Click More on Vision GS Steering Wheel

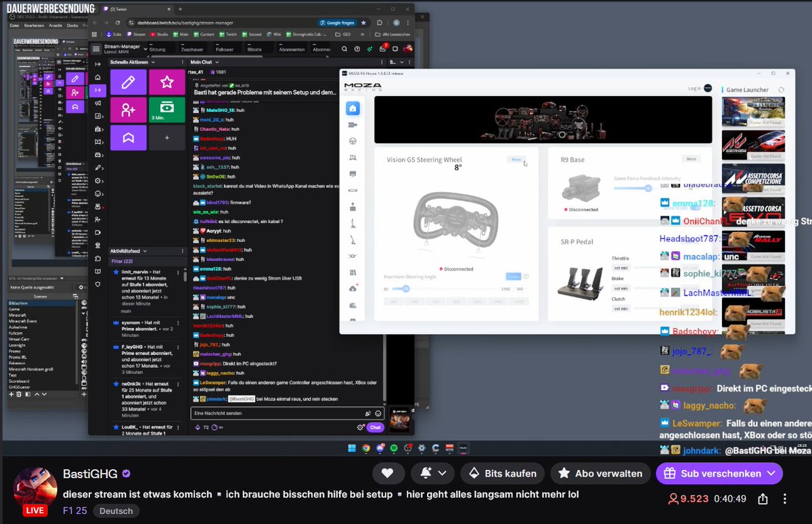(x=516, y=160)
